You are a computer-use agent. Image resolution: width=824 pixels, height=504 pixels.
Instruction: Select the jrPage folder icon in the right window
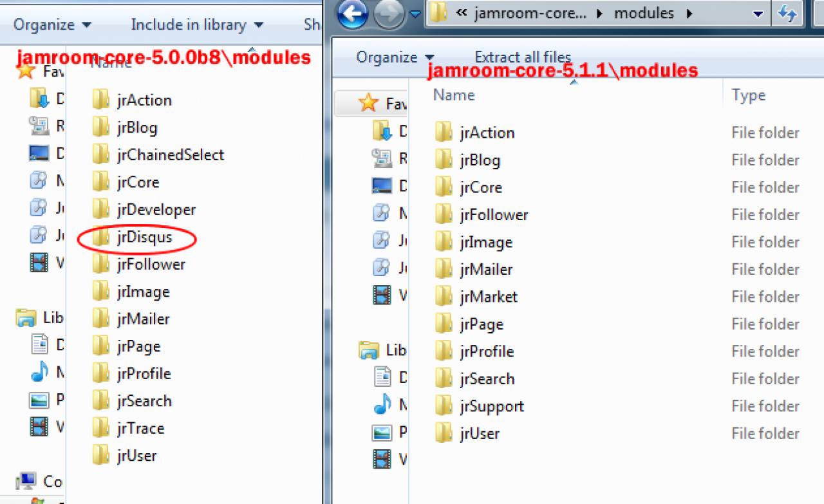pyautogui.click(x=444, y=324)
